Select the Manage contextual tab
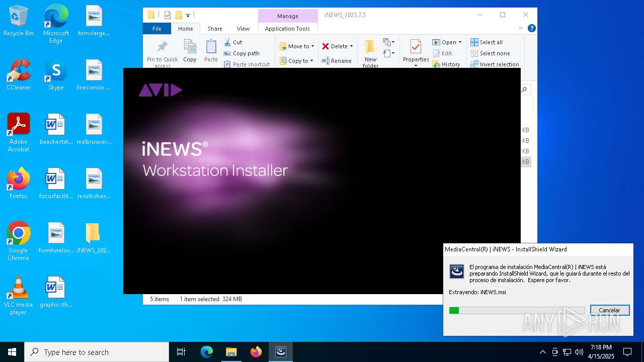Viewport: 644px width, 362px height. (288, 16)
